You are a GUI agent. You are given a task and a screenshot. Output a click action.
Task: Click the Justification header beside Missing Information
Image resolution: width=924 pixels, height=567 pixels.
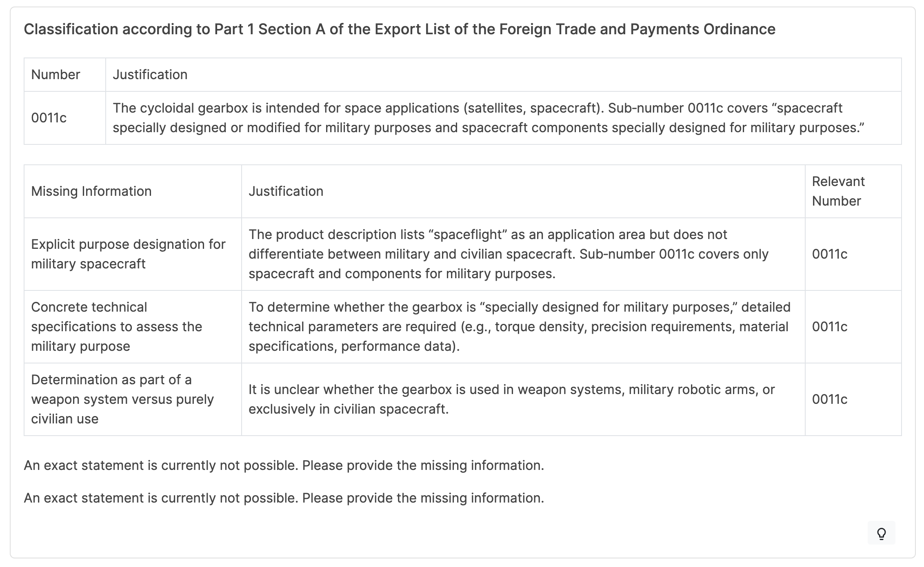pos(286,191)
